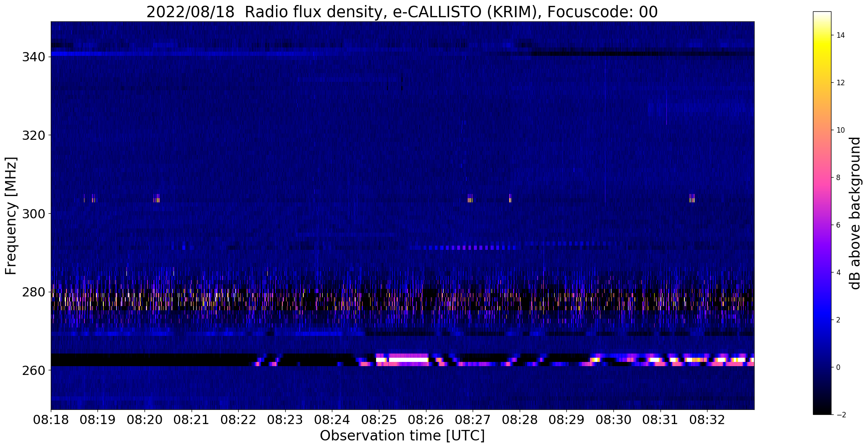Click the 08:23 time tick label

(285, 420)
